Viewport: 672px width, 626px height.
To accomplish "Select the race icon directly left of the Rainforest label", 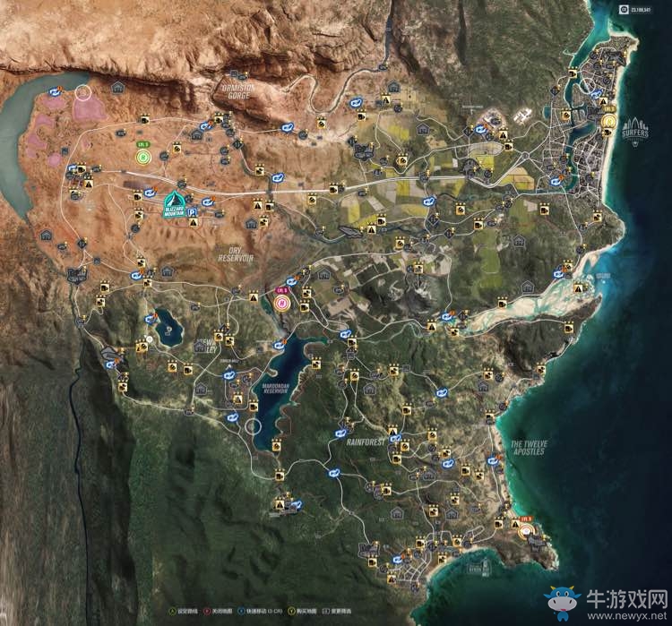I will point(340,434).
